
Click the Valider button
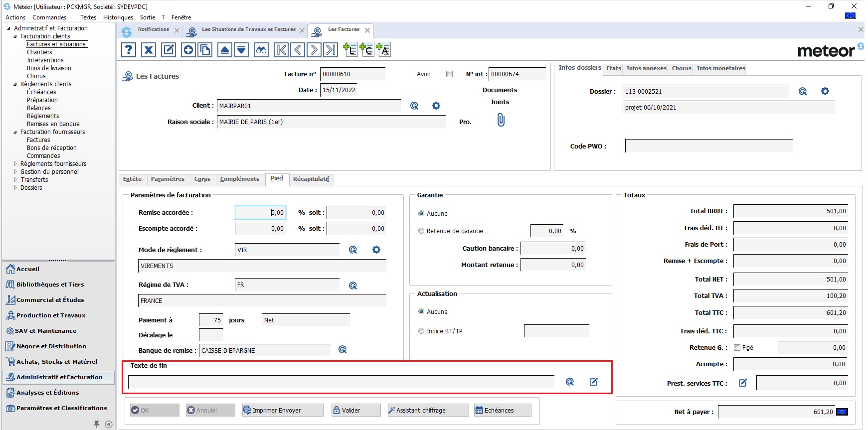[x=356, y=410]
